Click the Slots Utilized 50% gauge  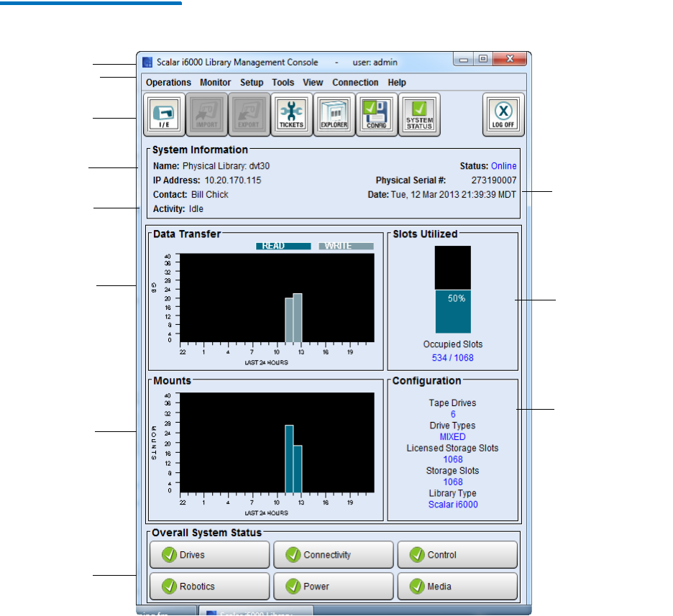[x=453, y=290]
